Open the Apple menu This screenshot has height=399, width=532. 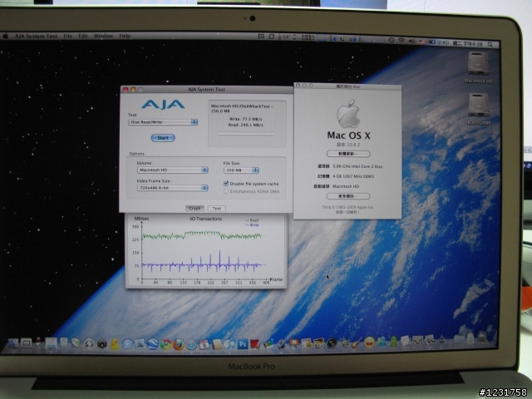pos(6,36)
